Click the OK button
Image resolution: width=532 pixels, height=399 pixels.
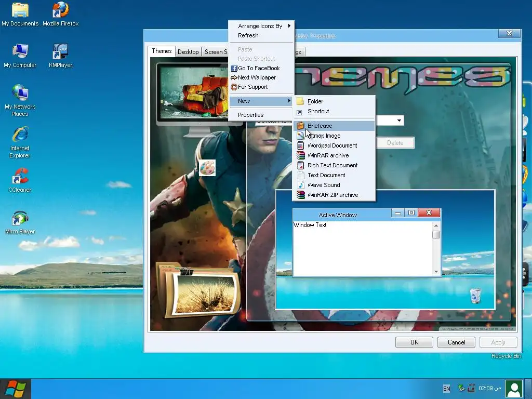(414, 342)
